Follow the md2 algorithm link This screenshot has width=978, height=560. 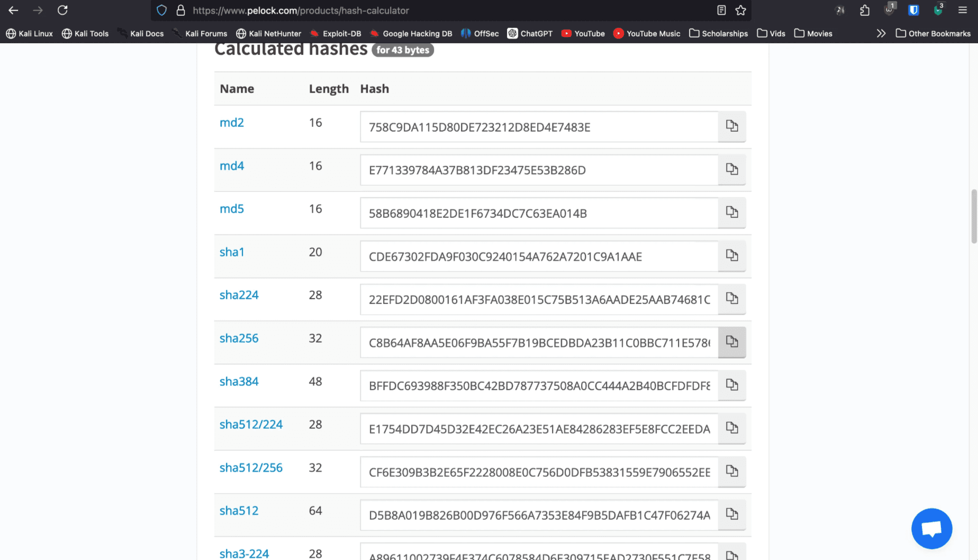click(232, 122)
